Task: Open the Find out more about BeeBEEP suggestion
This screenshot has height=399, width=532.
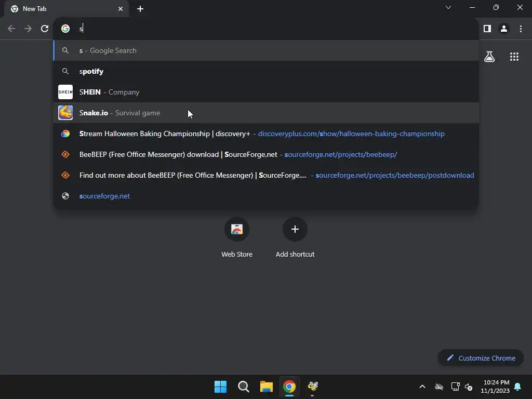Action: [266, 175]
